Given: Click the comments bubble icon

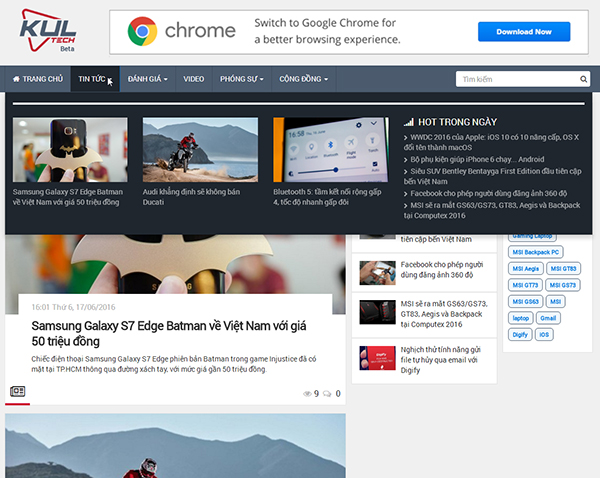Looking at the screenshot, I should tap(327, 394).
